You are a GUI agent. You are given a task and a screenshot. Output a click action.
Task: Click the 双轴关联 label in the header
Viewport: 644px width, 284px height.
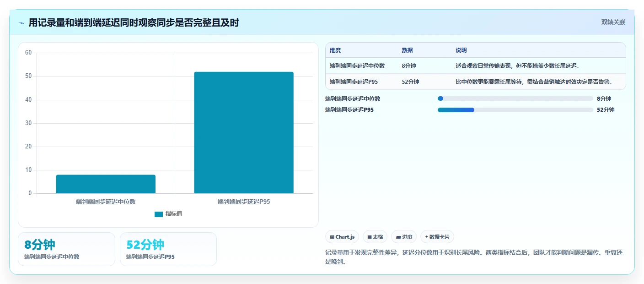[x=613, y=22]
